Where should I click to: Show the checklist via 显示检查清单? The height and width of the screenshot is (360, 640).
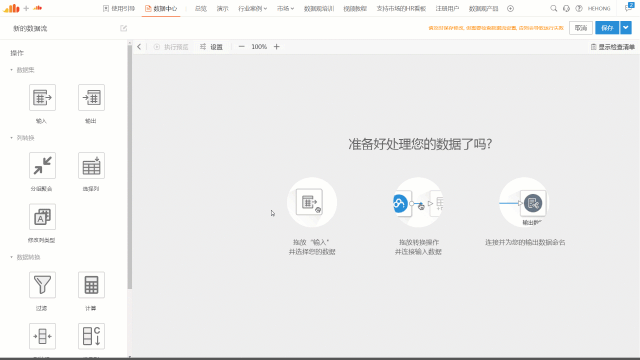coord(613,47)
